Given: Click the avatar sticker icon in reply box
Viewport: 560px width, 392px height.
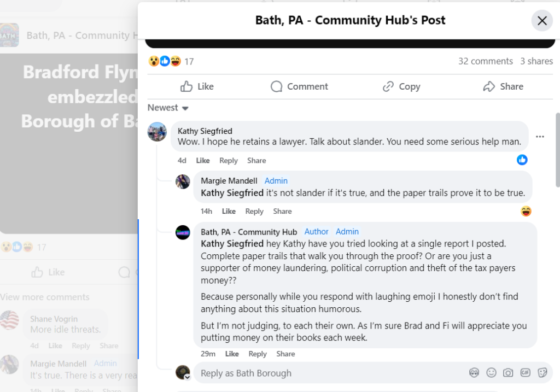Looking at the screenshot, I should tap(474, 373).
